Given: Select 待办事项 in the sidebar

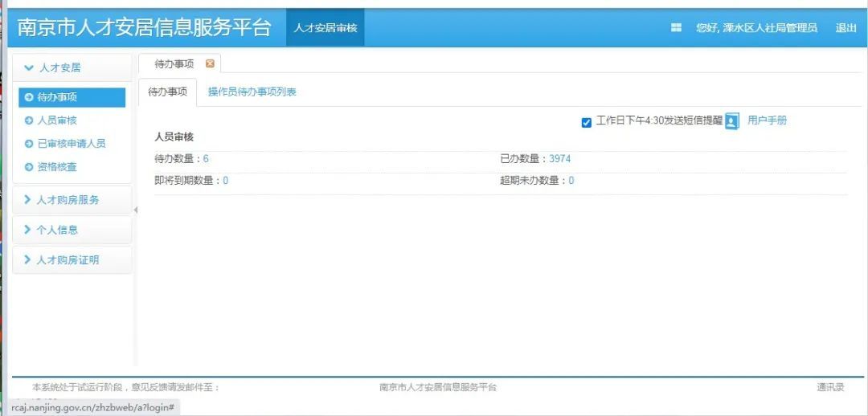Looking at the screenshot, I should click(x=72, y=97).
